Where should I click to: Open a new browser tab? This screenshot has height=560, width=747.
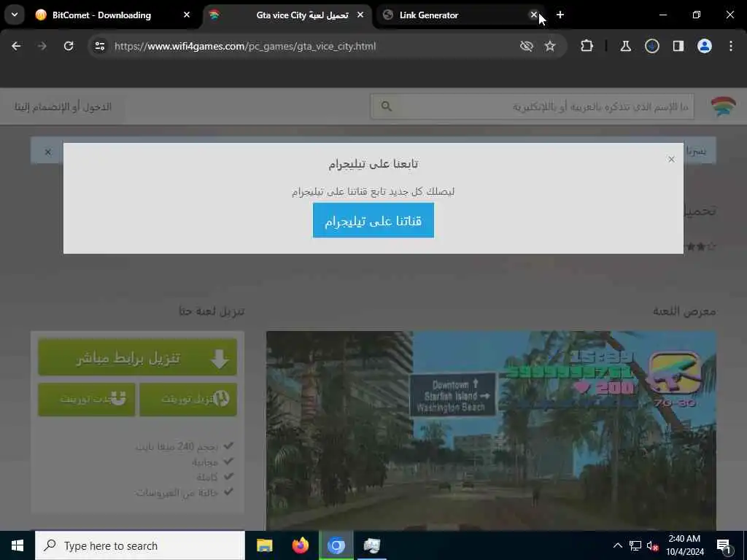pyautogui.click(x=560, y=15)
